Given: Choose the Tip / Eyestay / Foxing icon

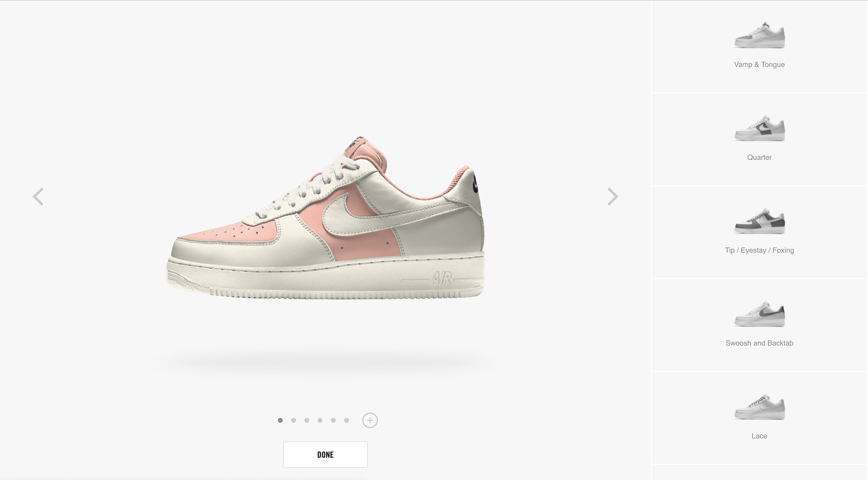Looking at the screenshot, I should point(759,221).
